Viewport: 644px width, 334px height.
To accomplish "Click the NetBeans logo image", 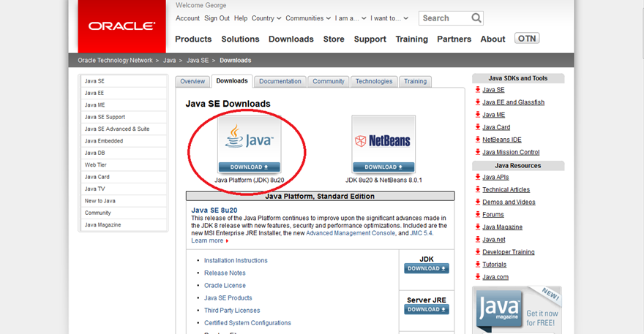I will pyautogui.click(x=383, y=139).
